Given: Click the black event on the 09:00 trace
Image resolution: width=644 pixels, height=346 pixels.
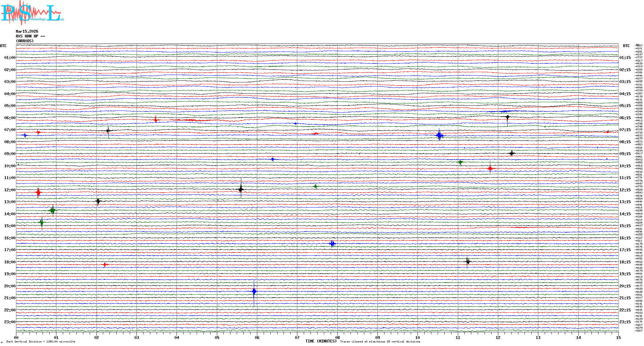Looking at the screenshot, I should 512,153.
